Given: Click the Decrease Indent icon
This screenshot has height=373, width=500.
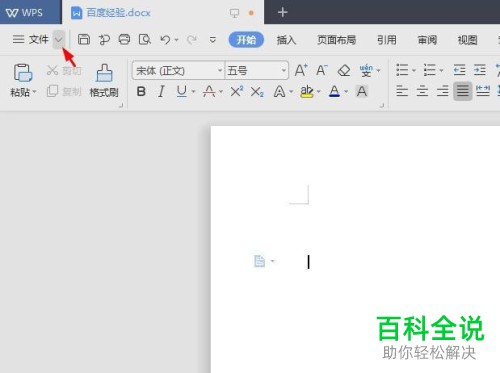Looking at the screenshot, I should (459, 70).
